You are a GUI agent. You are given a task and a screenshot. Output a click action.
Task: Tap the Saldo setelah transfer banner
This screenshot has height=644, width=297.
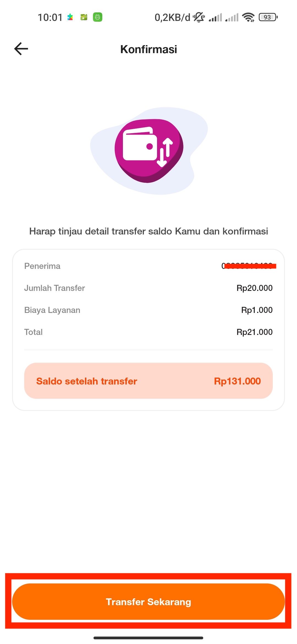[148, 381]
